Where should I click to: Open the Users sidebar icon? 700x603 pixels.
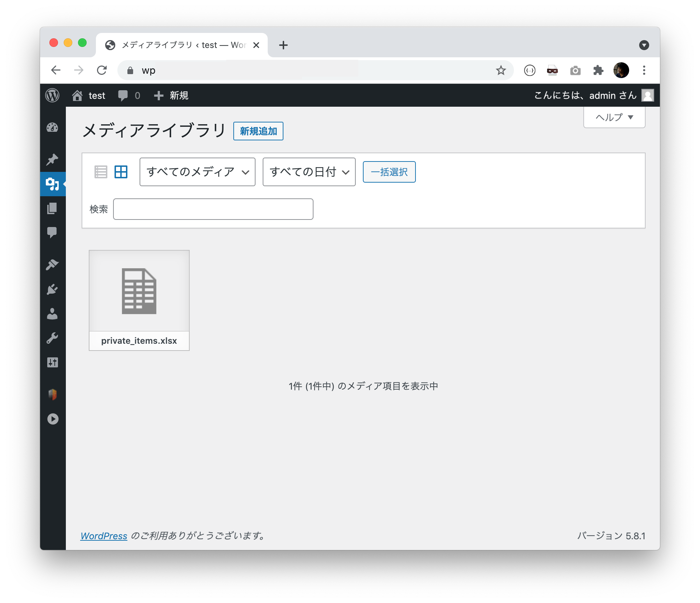53,314
